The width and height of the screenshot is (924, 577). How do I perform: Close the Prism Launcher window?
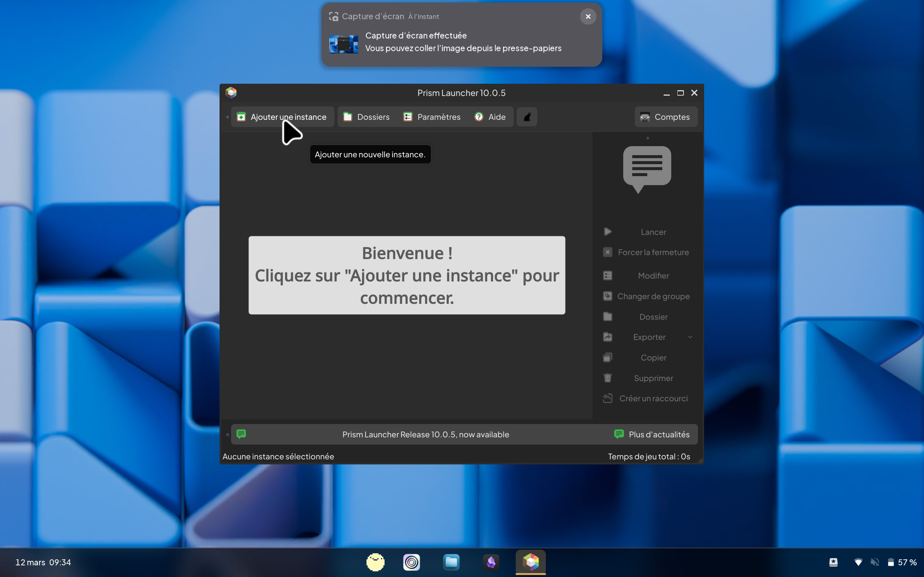[694, 93]
